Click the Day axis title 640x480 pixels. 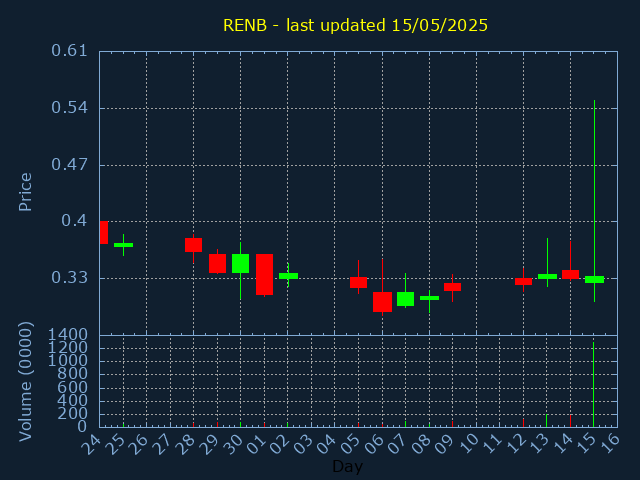point(347,466)
